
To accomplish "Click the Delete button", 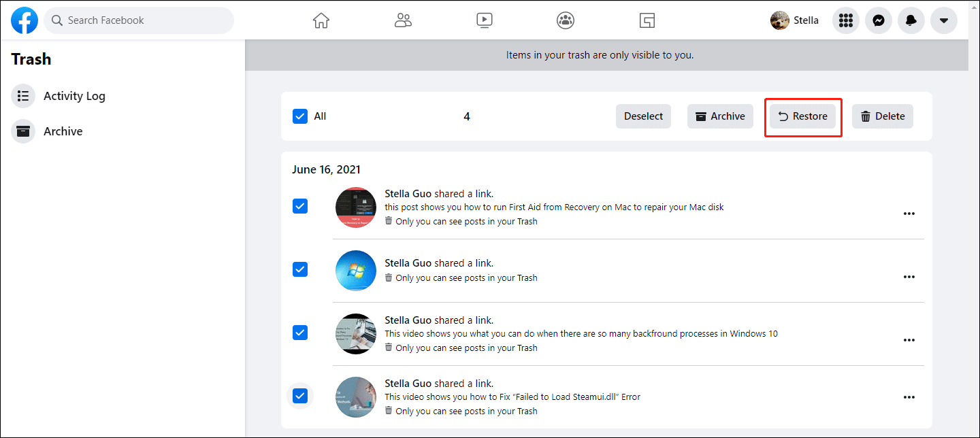I will [883, 116].
